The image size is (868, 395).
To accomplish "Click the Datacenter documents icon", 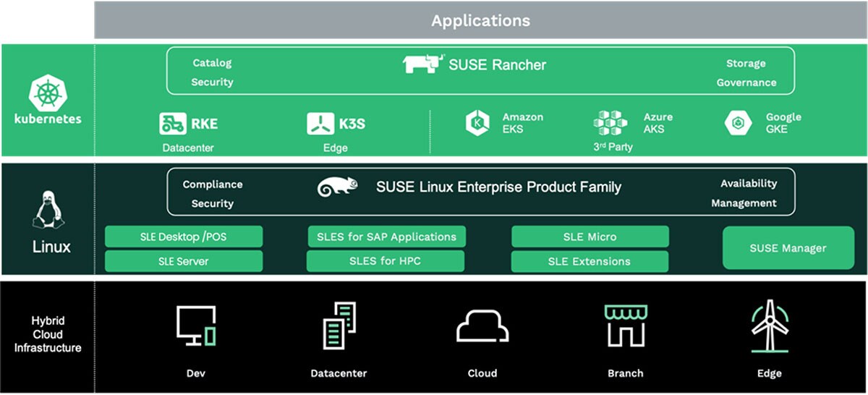I will [339, 326].
